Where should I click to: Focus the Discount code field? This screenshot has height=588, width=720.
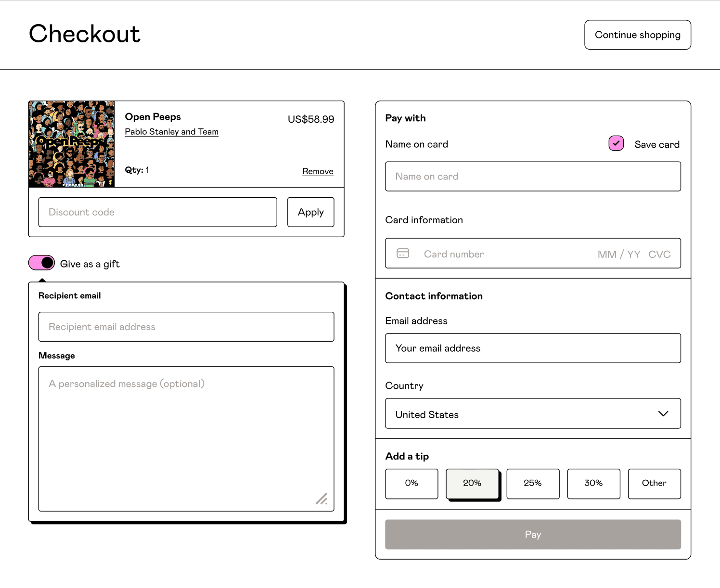(x=157, y=212)
